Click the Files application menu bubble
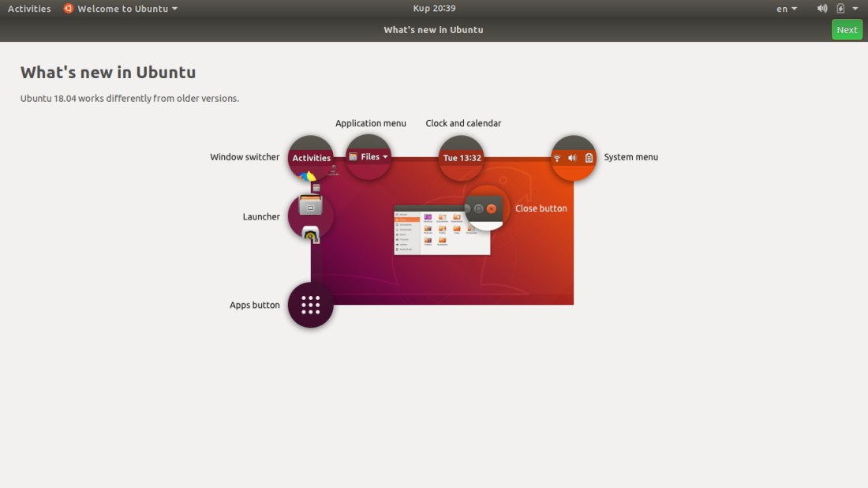The image size is (868, 488). pyautogui.click(x=369, y=157)
